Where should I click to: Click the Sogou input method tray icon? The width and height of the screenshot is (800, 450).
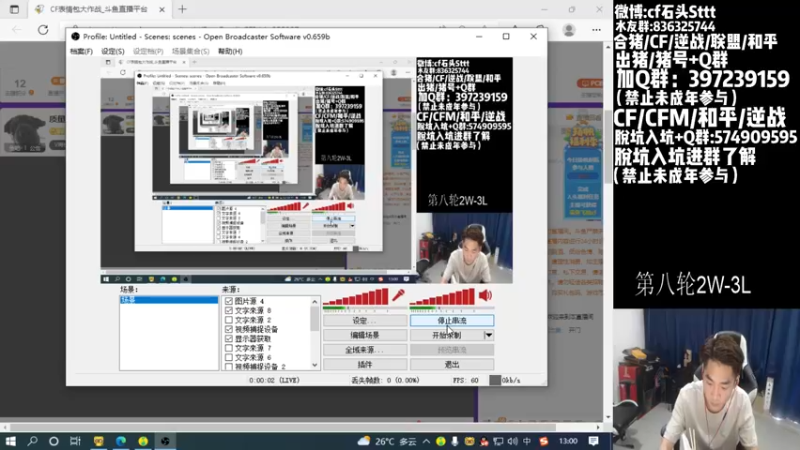tap(544, 441)
